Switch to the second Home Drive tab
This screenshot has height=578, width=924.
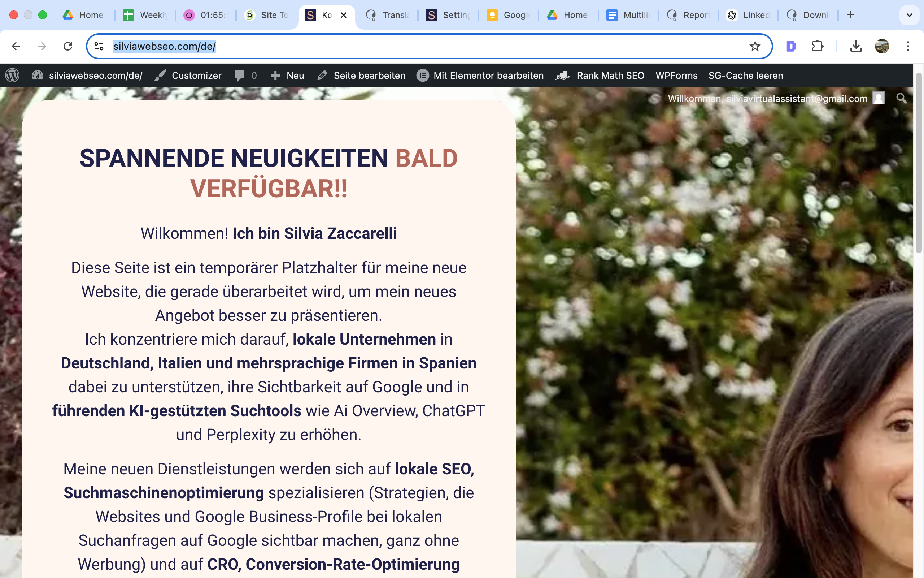[x=568, y=15]
